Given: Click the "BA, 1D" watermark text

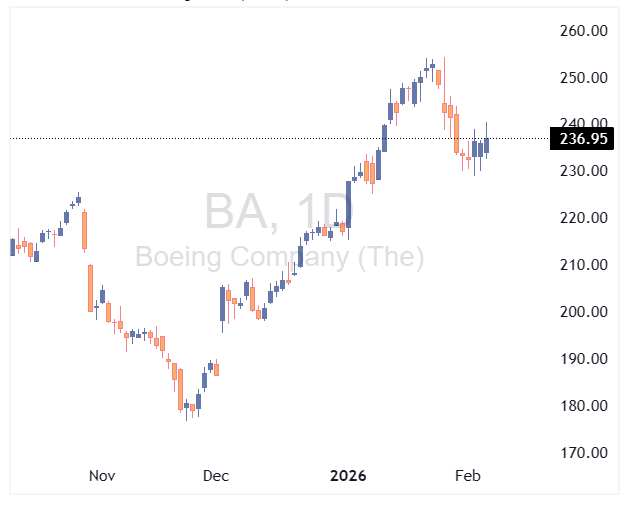Looking at the screenshot, I should 279,212.
